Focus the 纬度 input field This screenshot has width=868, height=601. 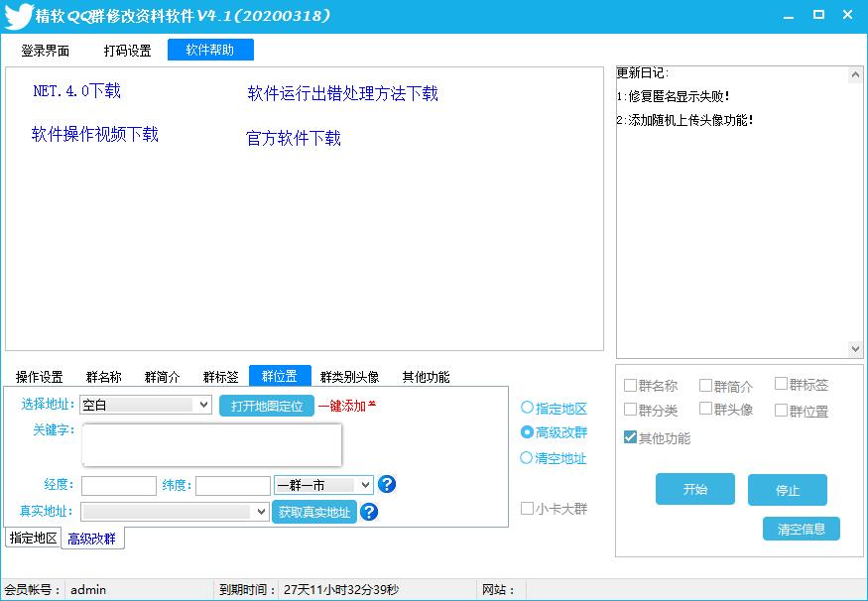233,486
